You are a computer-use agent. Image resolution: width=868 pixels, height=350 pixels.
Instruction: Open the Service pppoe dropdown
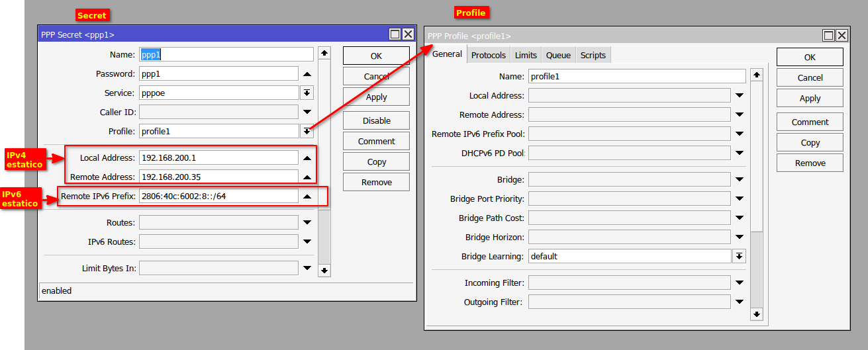pyautogui.click(x=307, y=93)
